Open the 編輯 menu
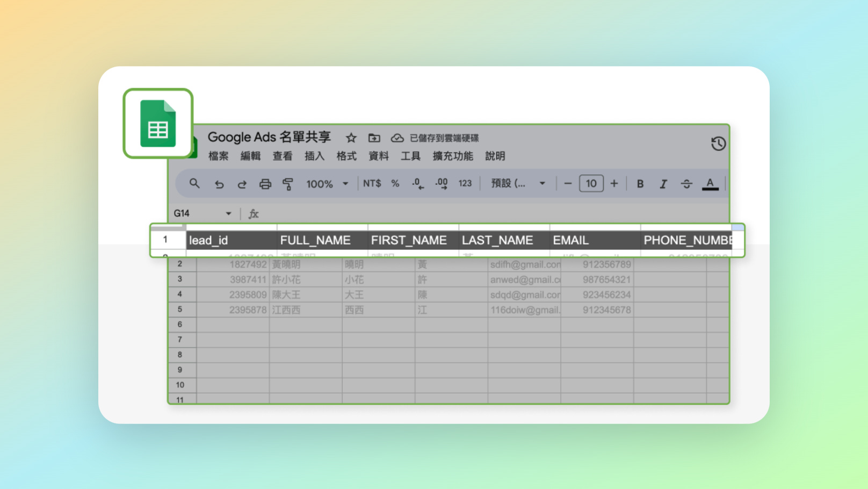 click(250, 156)
